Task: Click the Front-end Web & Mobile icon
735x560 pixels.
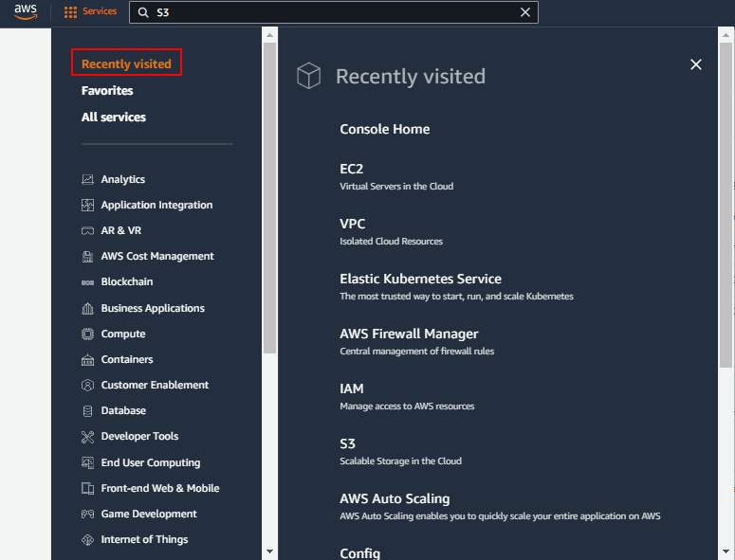Action: [x=87, y=488]
